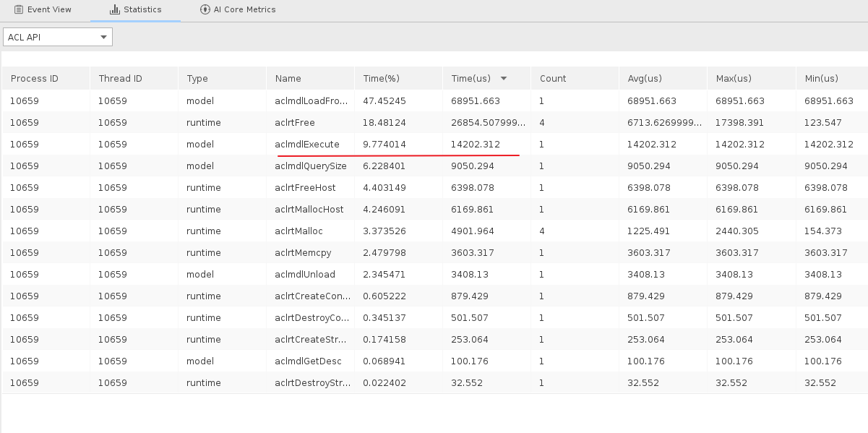Viewport: 868px width, 433px height.
Task: Open the ACL API dropdown
Action: click(x=58, y=37)
